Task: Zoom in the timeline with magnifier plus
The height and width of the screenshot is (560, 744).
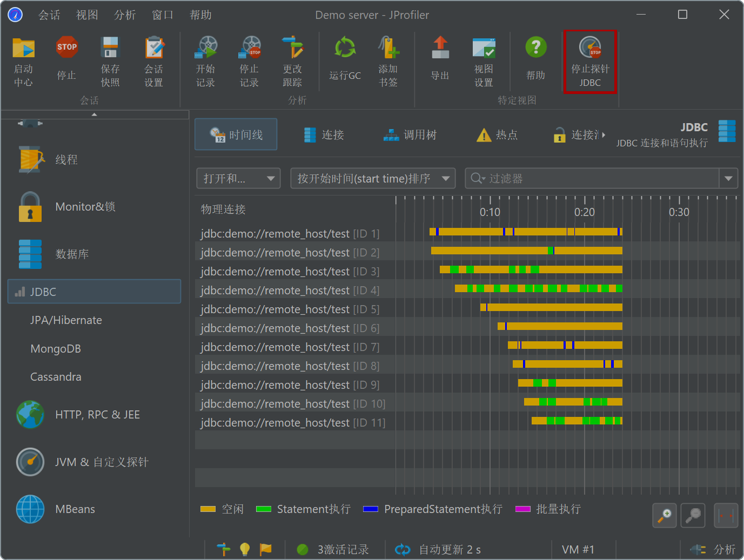Action: [665, 516]
